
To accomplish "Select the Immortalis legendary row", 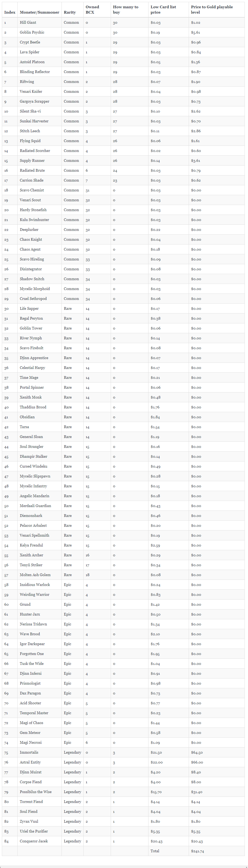I will coord(123,752).
